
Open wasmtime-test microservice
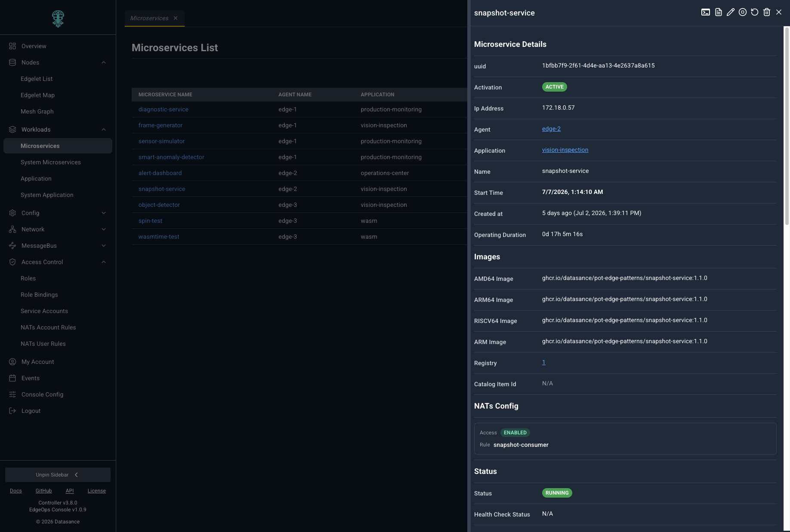point(159,237)
